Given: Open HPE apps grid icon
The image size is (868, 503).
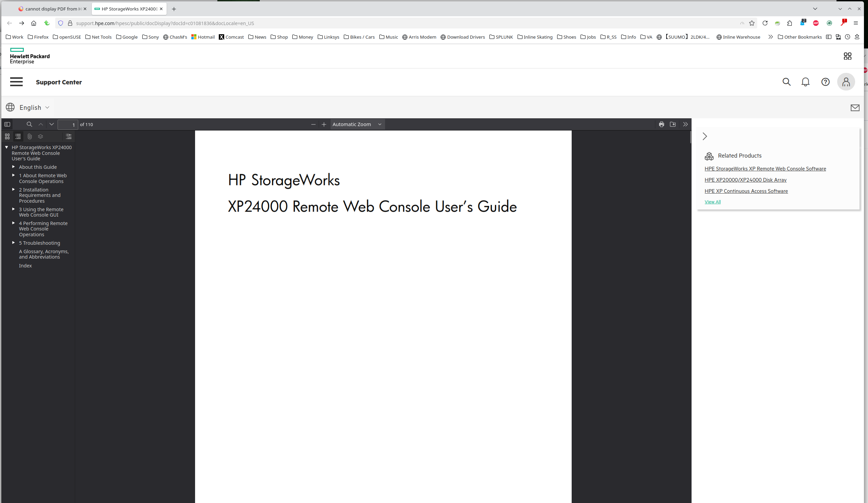Looking at the screenshot, I should [847, 56].
